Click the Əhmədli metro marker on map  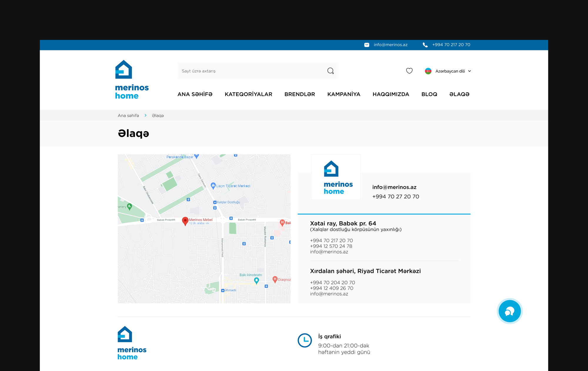223,290
